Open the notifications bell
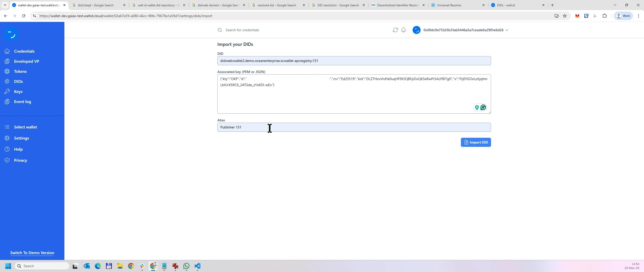Screen dimensions: 644x272 404,30
